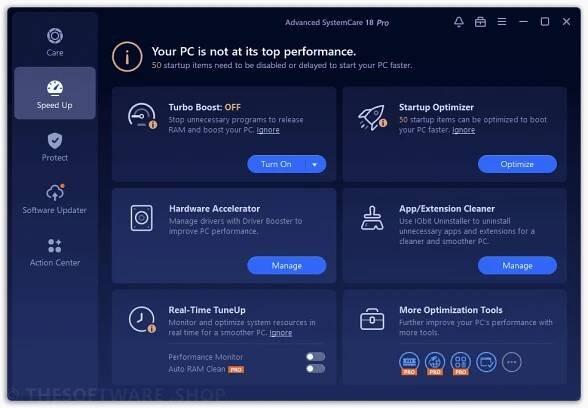
Task: Open the first PRO memory tool icon
Action: pyautogui.click(x=409, y=363)
